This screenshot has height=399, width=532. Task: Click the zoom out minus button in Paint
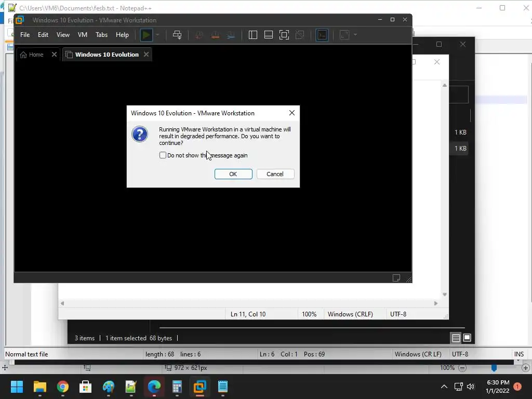click(462, 368)
